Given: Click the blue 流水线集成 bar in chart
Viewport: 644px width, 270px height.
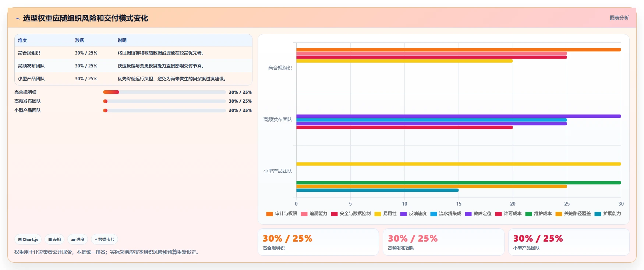Looking at the screenshot, I should pos(431,120).
